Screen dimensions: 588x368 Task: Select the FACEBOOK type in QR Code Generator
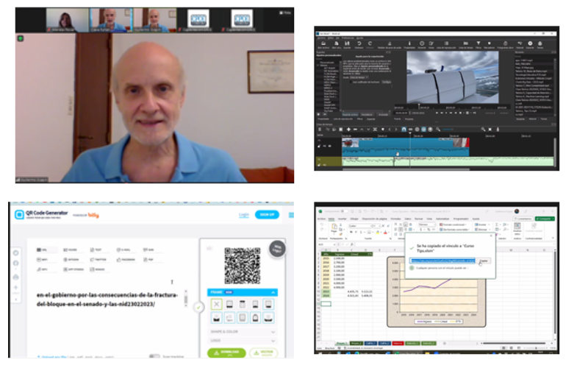pyautogui.click(x=126, y=260)
